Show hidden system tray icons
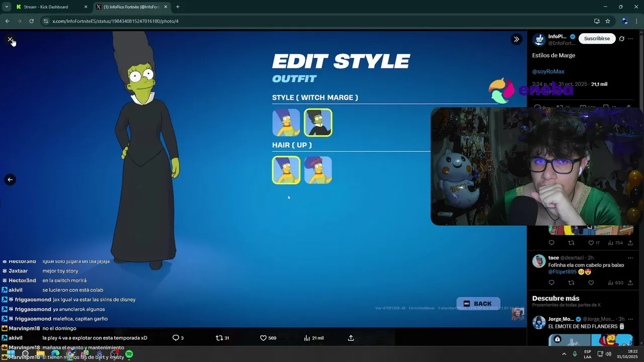644x362 pixels. pyautogui.click(x=564, y=354)
